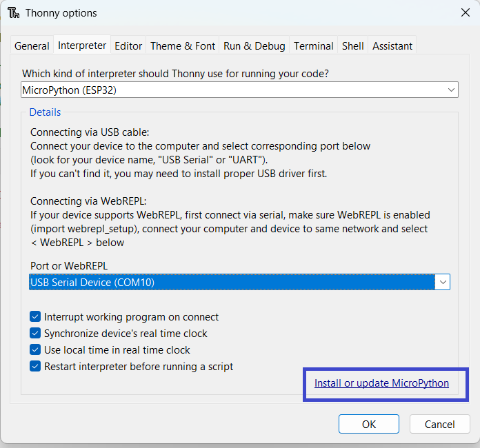The width and height of the screenshot is (480, 448).
Task: Open the Editor tab
Action: (128, 46)
